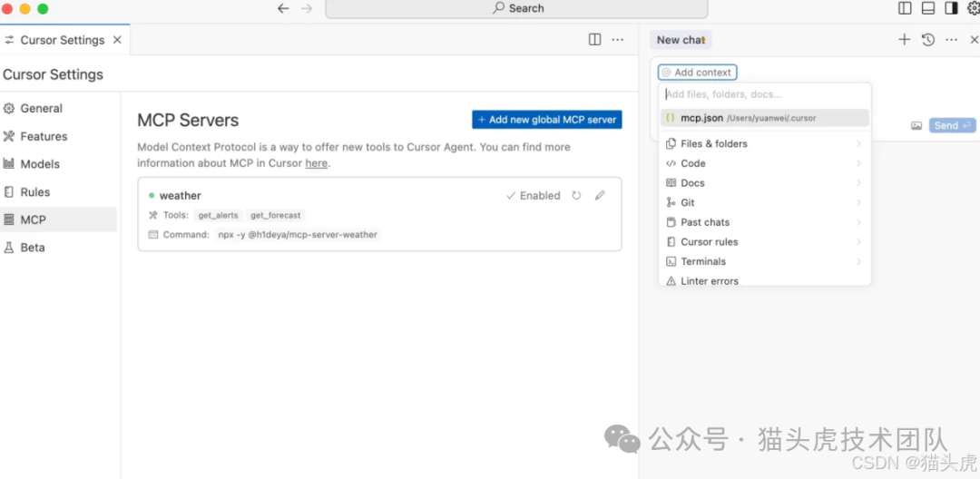This screenshot has width=980, height=479.
Task: Toggle the primary sidebar layout icon
Action: (x=905, y=8)
